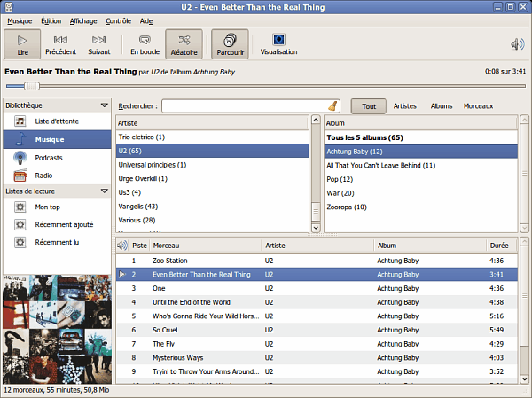Image resolution: width=532 pixels, height=398 pixels.
Task: Select album Pop (12)
Action: [420, 179]
